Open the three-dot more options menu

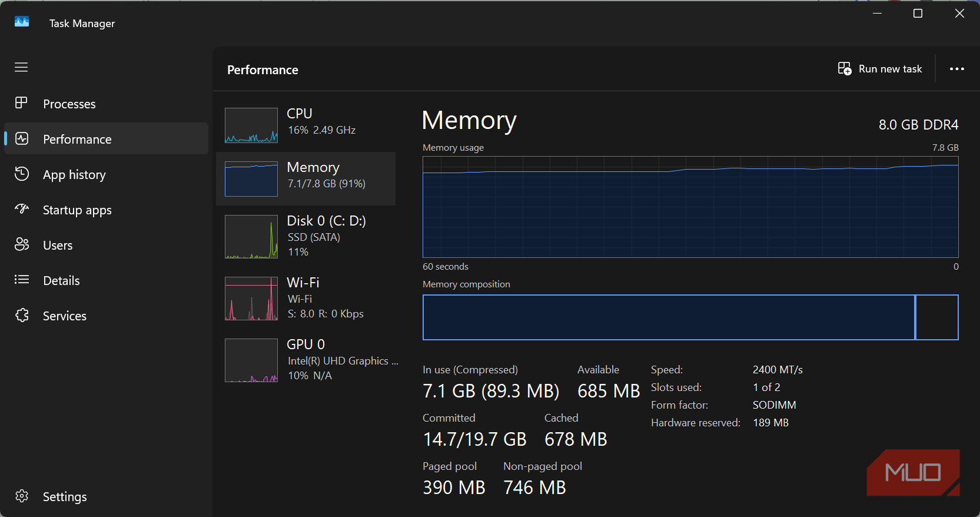tap(957, 69)
